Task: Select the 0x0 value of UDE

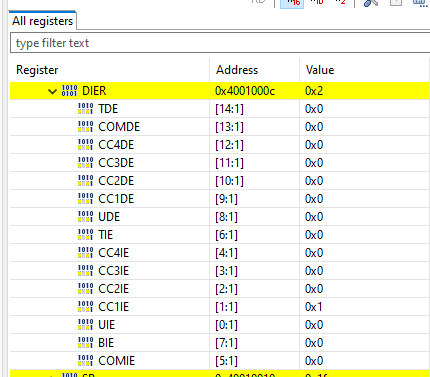Action: [314, 217]
